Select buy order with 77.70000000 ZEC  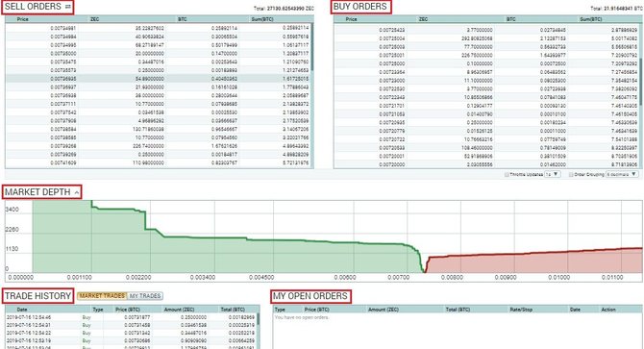(486, 47)
